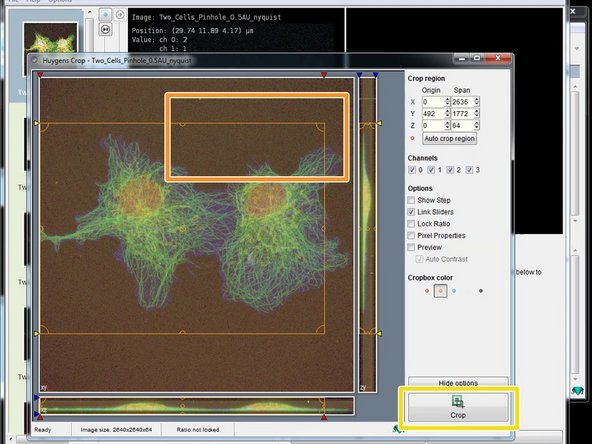Toggle channel 2 checkbox

[450, 170]
